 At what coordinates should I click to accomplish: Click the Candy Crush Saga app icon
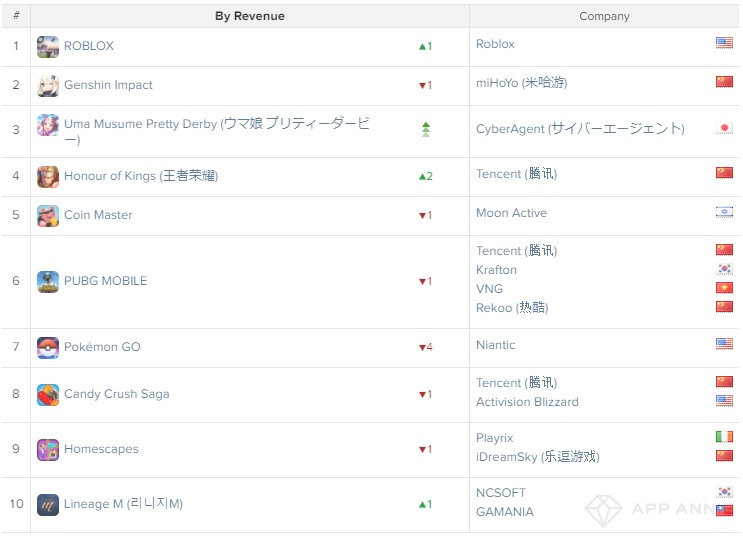48,395
